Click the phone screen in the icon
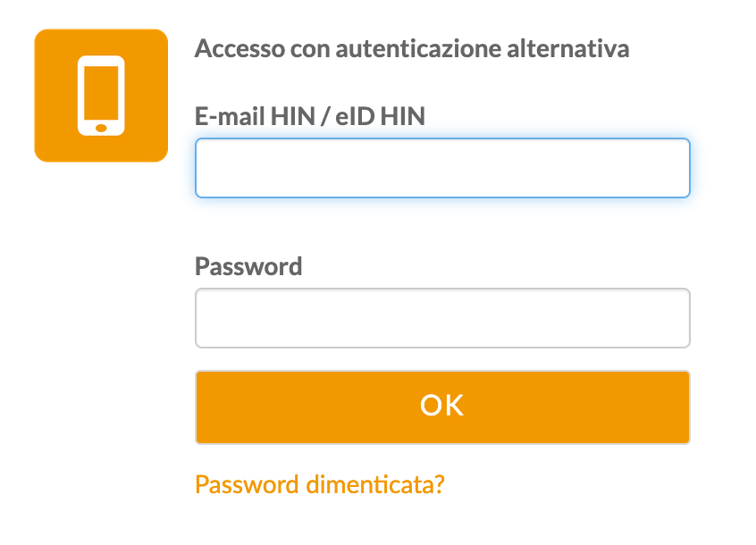The width and height of the screenshot is (756, 545). click(x=101, y=91)
